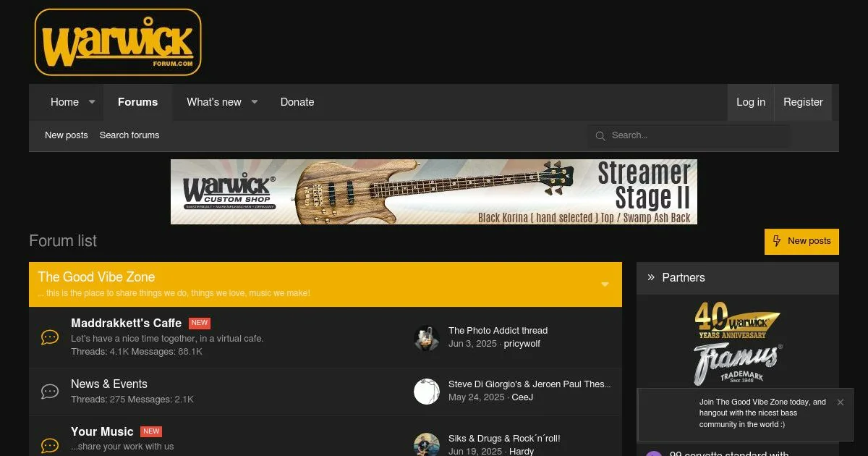Click the 'Join The Good Vibe Zone today' notice text
Screen dimensions: 868x456
point(762,413)
